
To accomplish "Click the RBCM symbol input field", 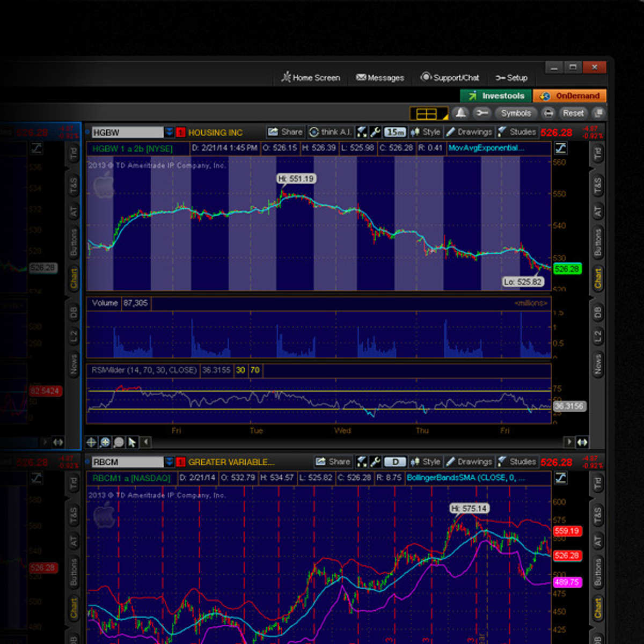I will point(127,462).
